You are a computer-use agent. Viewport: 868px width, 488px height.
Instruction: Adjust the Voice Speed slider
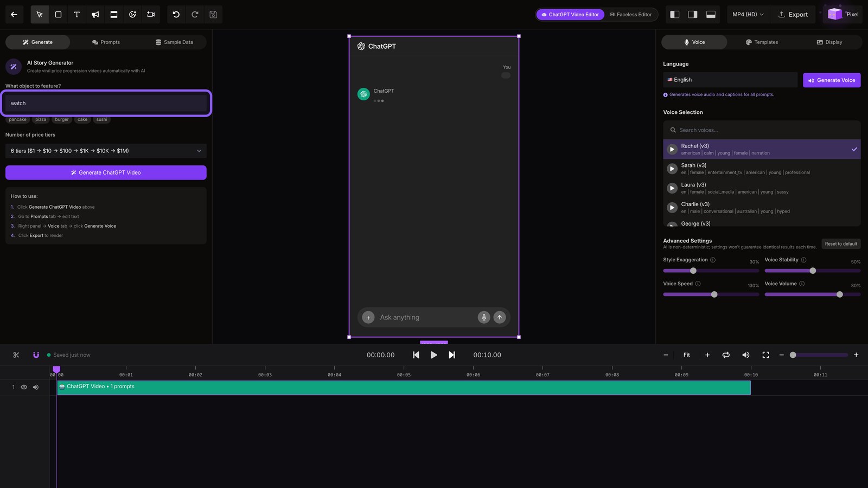click(x=711, y=294)
